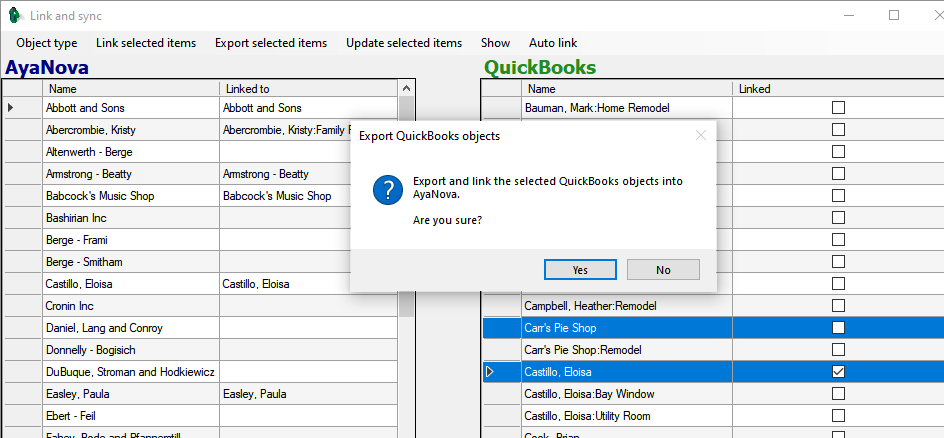This screenshot has height=438, width=944.
Task: Select Donnelly - Bogisich in the AyaNova list
Action: pyautogui.click(x=131, y=350)
